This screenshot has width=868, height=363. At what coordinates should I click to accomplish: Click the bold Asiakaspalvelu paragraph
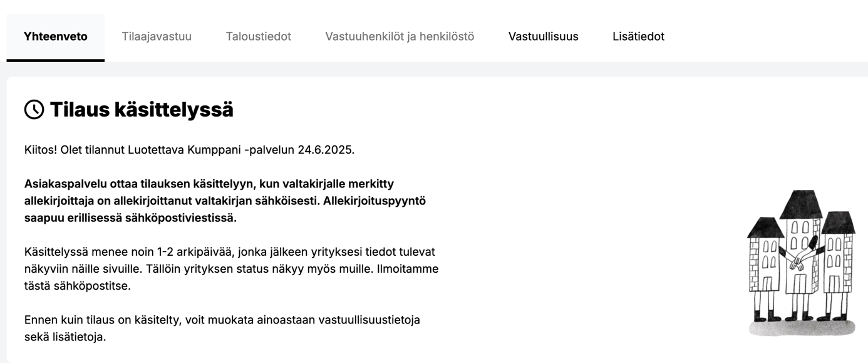tap(225, 201)
